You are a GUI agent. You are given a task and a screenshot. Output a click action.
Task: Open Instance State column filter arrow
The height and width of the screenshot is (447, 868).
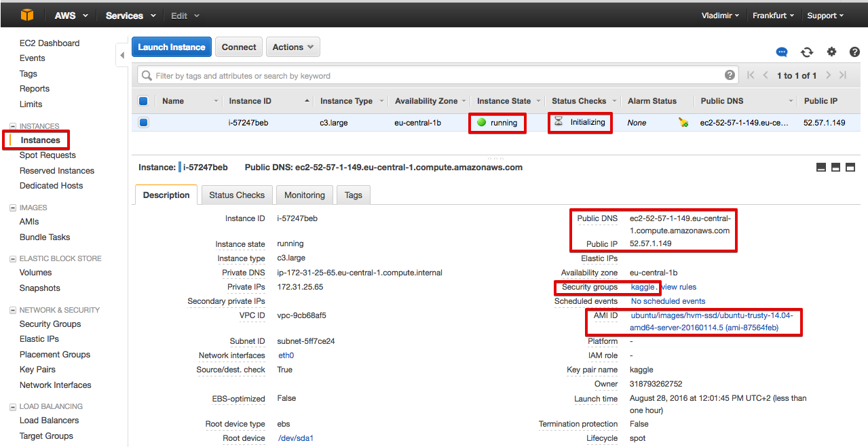click(539, 101)
